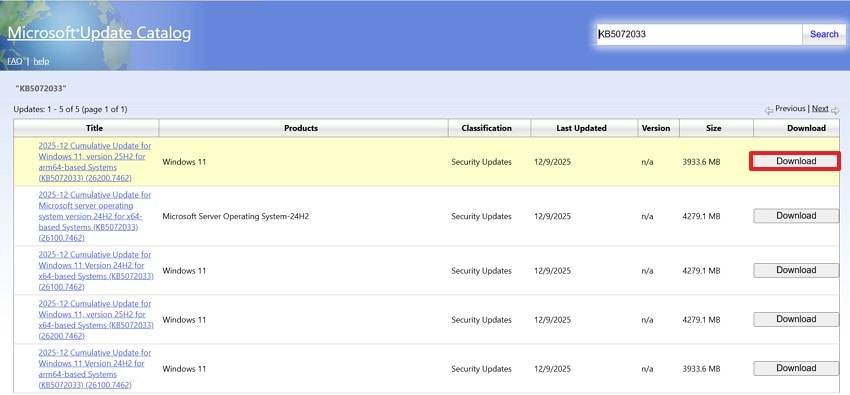
Task: Open 25H2 arm64-based (26200.7462) update link
Action: point(95,162)
